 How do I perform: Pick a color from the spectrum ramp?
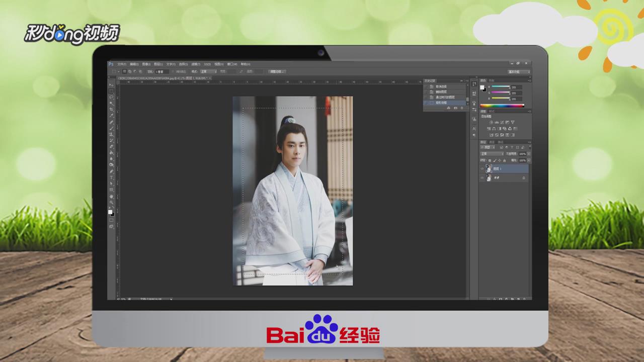coord(502,106)
